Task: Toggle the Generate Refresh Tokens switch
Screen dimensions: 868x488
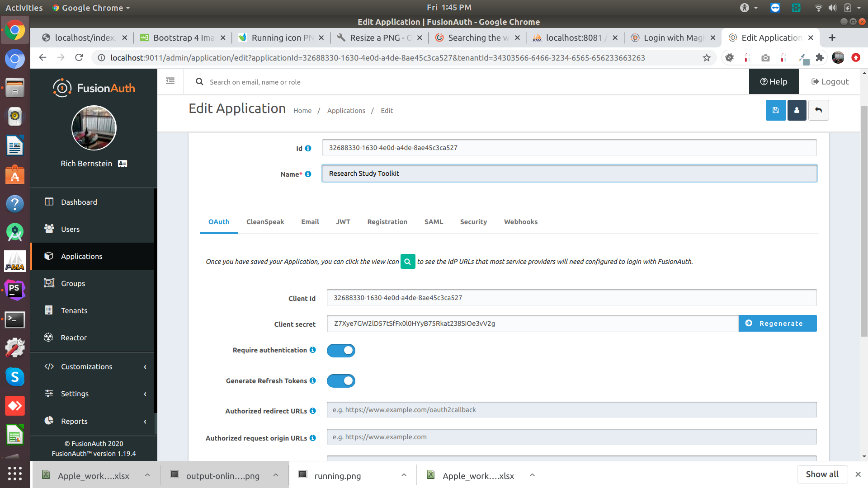Action: pos(341,381)
